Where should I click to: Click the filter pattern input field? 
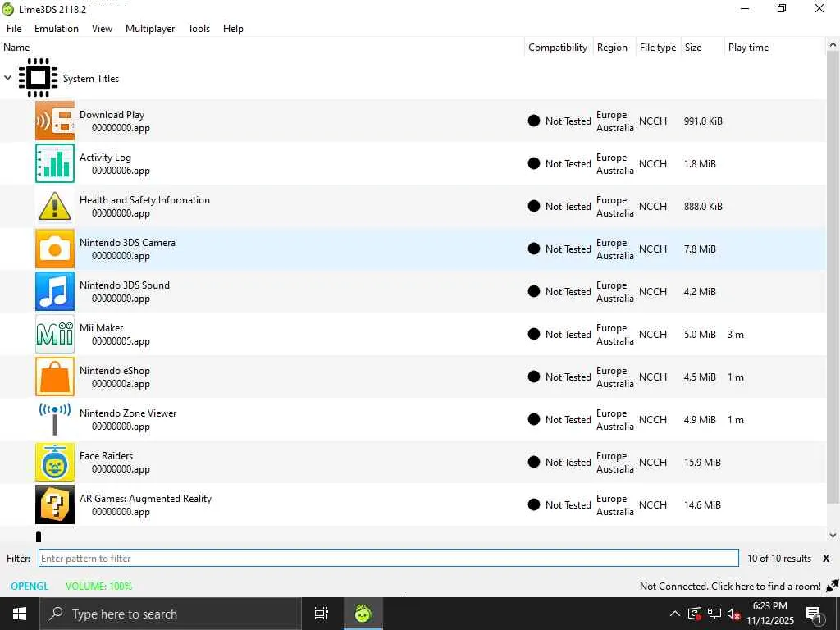(x=388, y=558)
